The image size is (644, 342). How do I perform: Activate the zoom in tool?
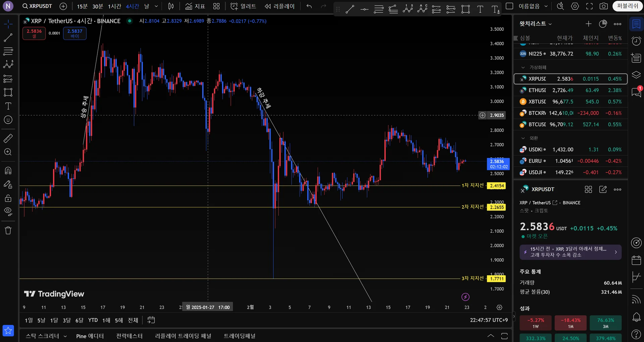point(8,152)
